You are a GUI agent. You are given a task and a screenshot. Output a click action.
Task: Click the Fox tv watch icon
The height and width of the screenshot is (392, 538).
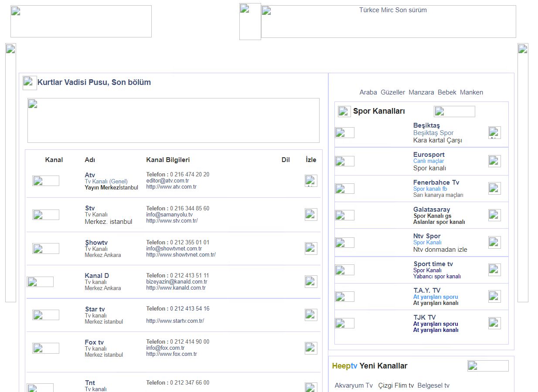[x=311, y=348]
